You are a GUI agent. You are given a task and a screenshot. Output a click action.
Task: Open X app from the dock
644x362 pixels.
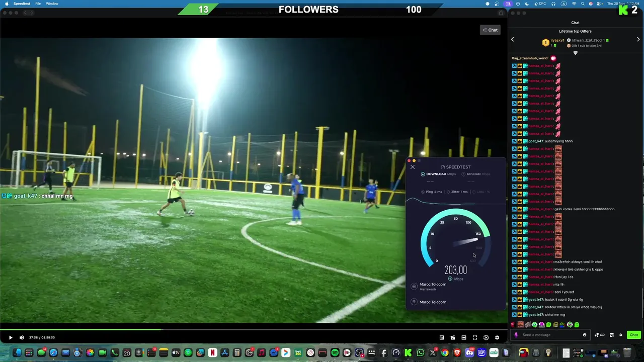coord(433,353)
